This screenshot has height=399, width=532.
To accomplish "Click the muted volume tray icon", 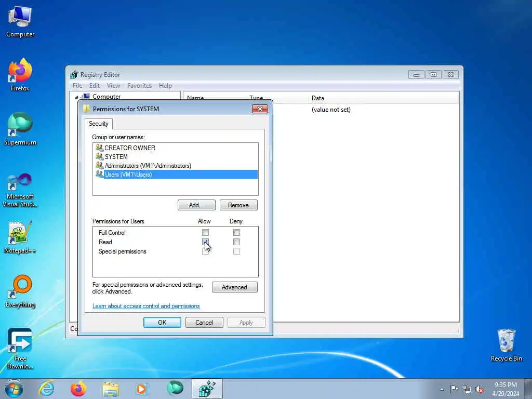I will point(480,389).
